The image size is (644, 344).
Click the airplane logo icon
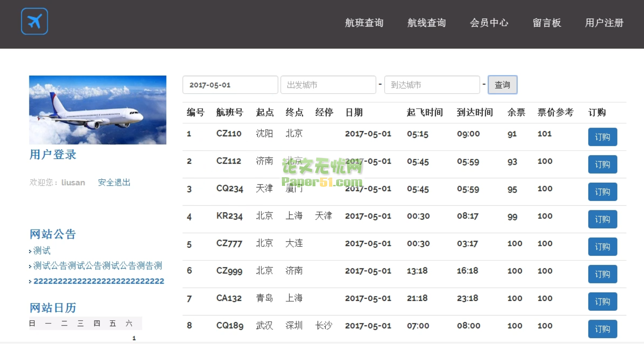(x=34, y=21)
